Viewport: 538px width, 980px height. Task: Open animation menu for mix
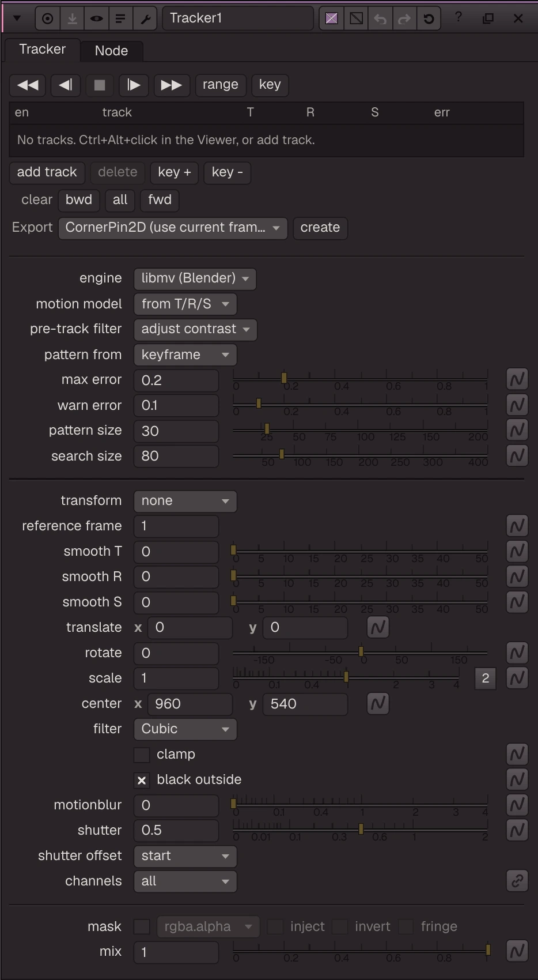pyautogui.click(x=517, y=951)
